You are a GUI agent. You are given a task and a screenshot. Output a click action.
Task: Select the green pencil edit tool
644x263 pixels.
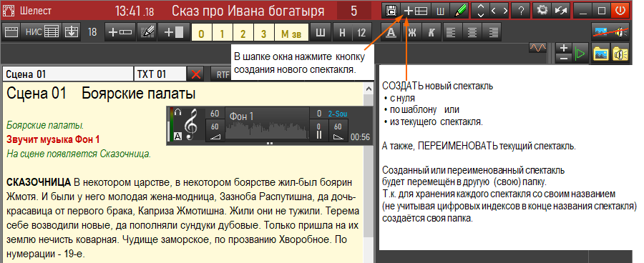[x=459, y=11]
